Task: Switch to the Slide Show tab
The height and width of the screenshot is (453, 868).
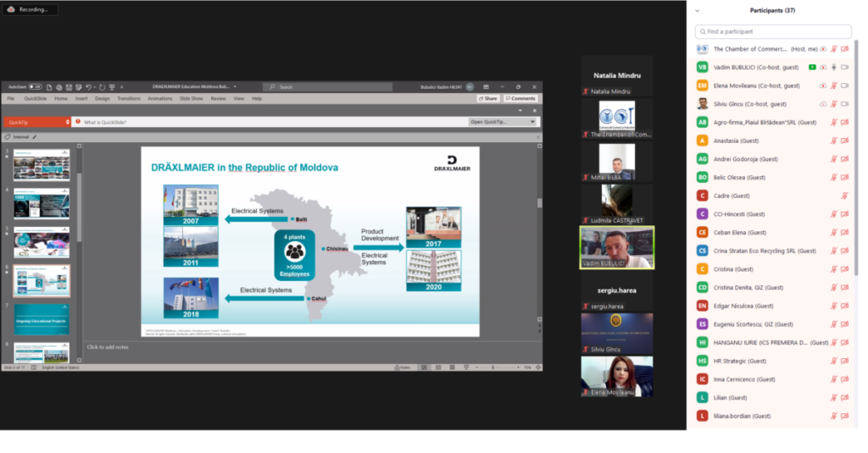Action: point(191,98)
